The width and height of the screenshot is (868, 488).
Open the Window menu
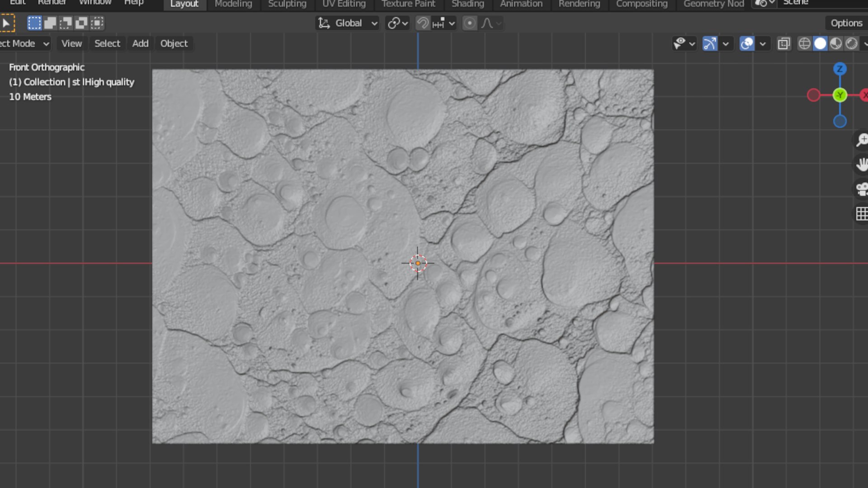pos(95,3)
